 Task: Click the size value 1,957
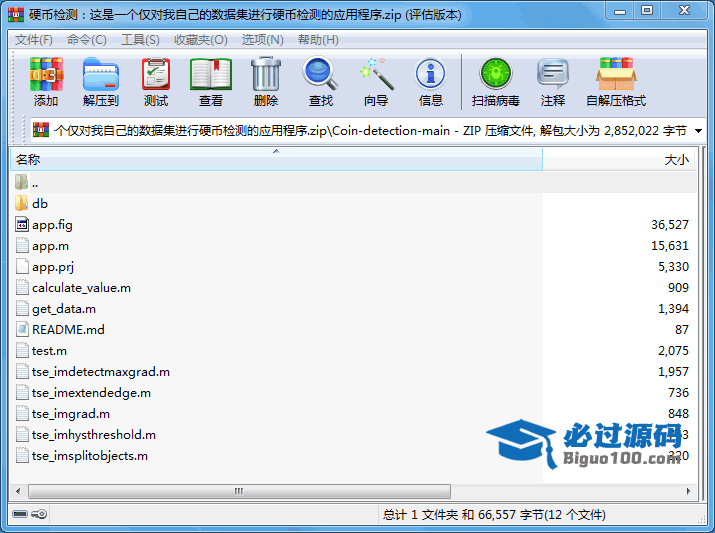[673, 372]
